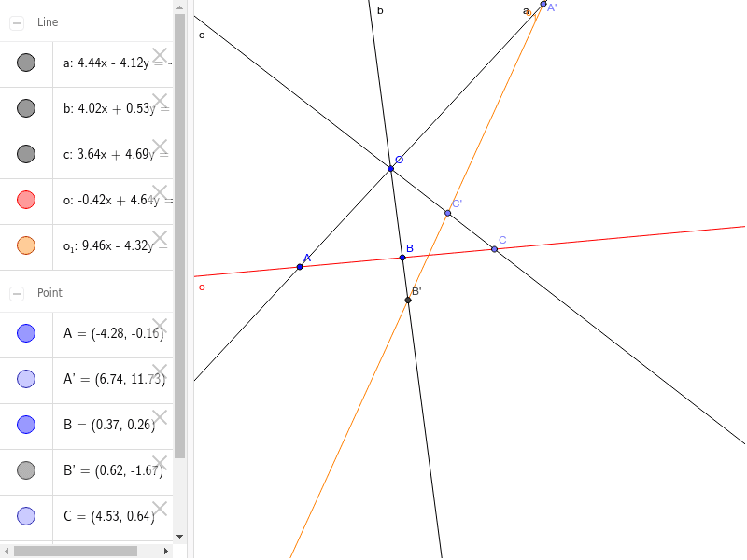Image resolution: width=747 pixels, height=560 pixels.
Task: Select point A' at the top
Action: click(x=543, y=5)
